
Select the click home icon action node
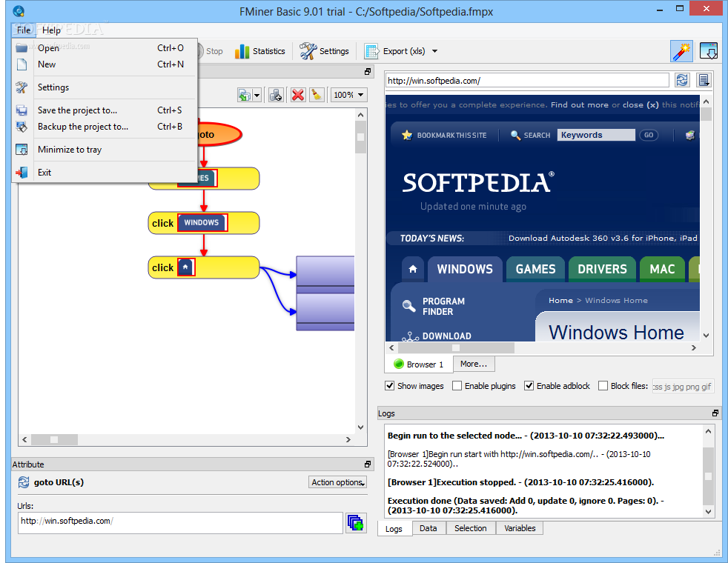(203, 267)
